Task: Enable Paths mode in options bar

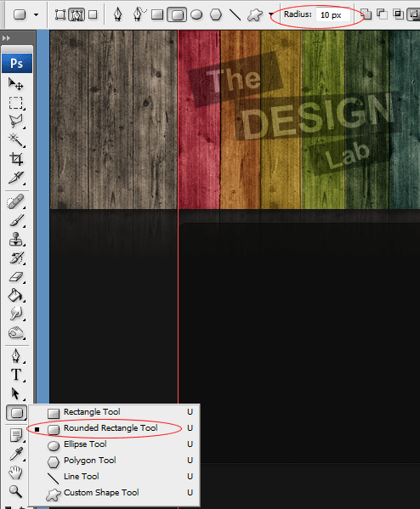Action: click(x=77, y=14)
